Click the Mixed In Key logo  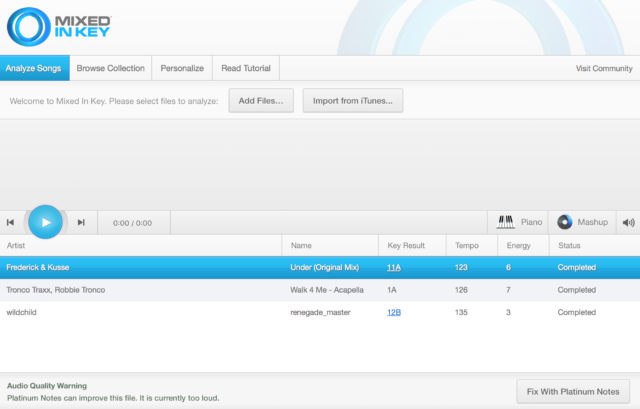(x=59, y=27)
